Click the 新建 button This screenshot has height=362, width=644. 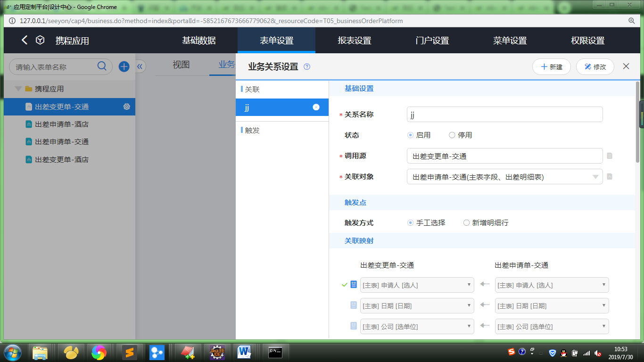click(552, 67)
